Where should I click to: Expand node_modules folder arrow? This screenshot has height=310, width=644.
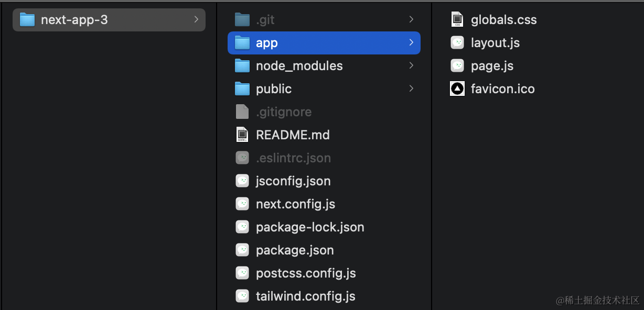point(411,66)
